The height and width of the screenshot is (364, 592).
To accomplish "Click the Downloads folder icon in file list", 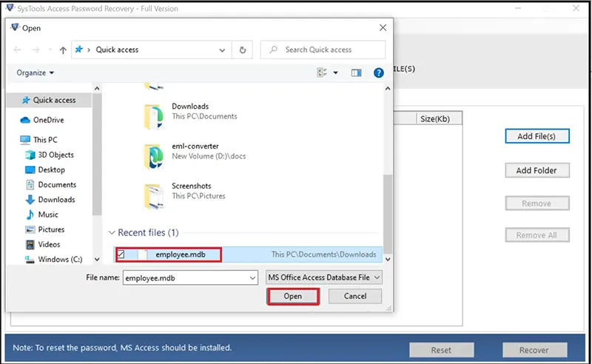I will click(154, 117).
